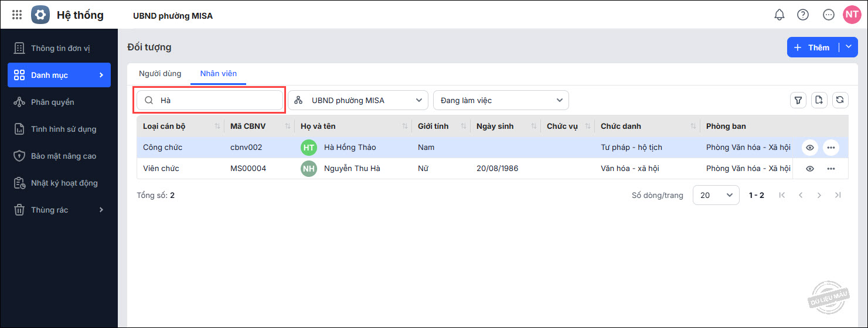Sort by the Họ và tên column
This screenshot has height=328, width=868.
pyautogui.click(x=405, y=127)
